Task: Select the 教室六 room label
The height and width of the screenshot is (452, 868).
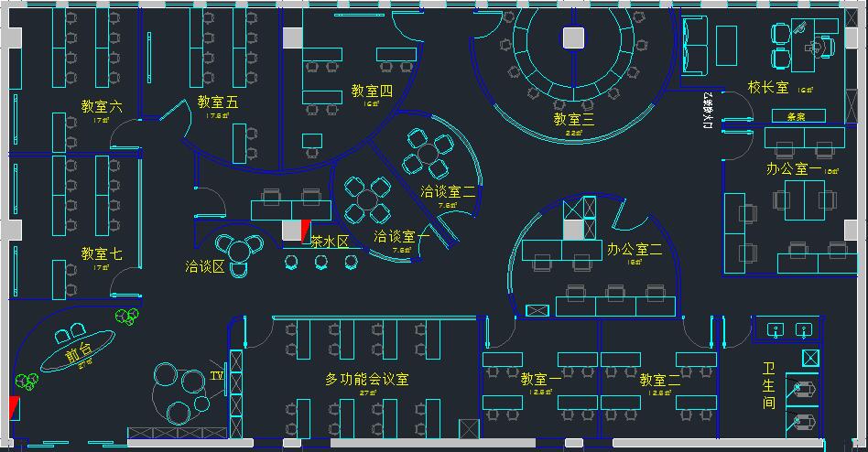Action: (101, 107)
